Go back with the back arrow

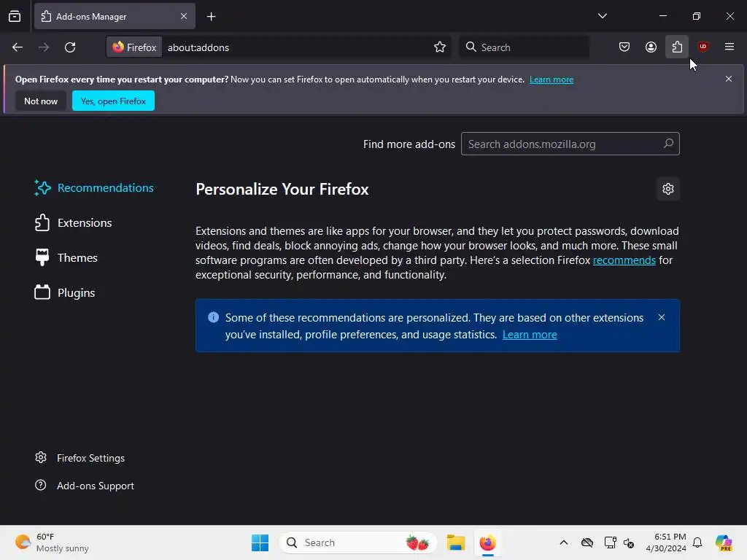[x=18, y=47]
